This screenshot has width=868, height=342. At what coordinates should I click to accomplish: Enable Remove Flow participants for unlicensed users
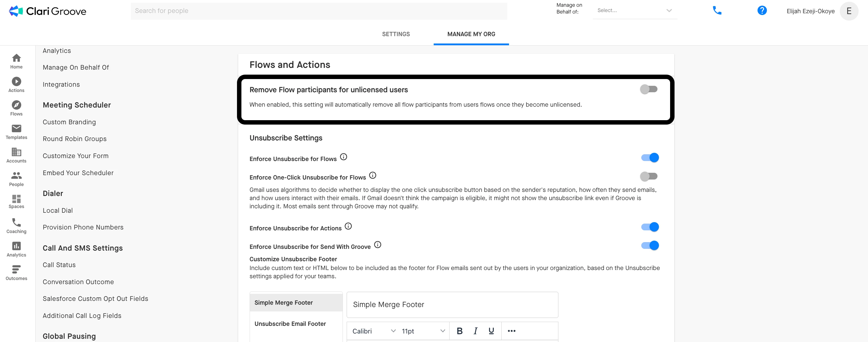pos(649,89)
